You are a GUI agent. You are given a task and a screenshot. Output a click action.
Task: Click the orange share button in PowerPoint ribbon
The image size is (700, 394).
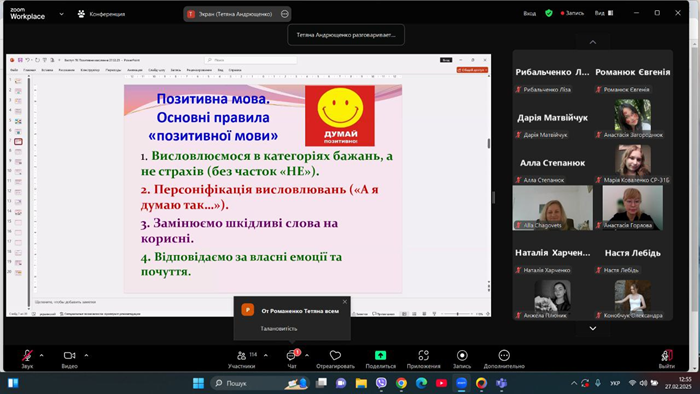472,70
